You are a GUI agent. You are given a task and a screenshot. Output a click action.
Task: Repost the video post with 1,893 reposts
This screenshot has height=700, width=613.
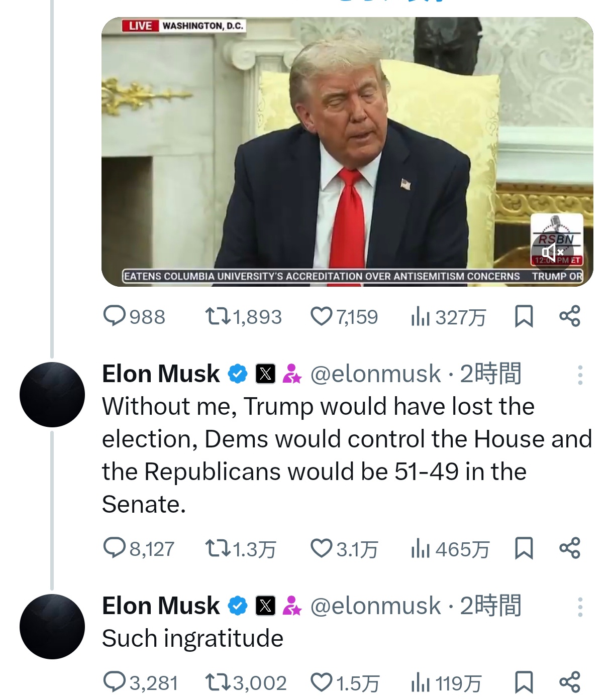(x=218, y=316)
